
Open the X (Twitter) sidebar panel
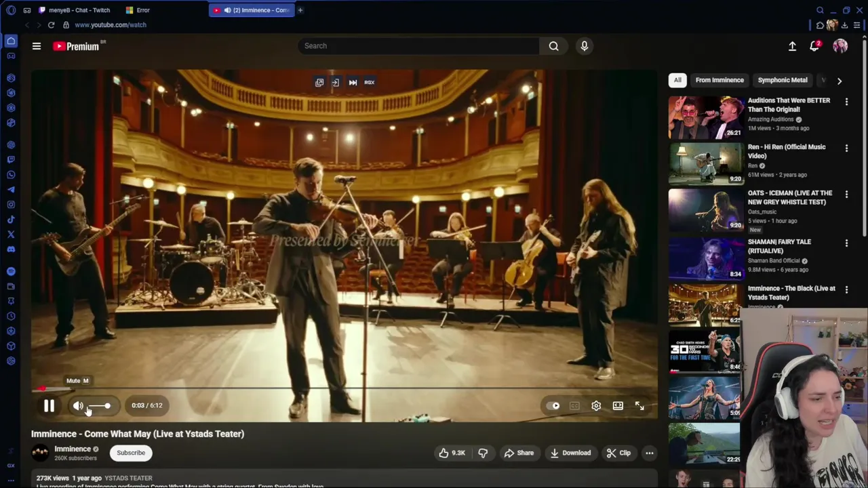(x=11, y=235)
